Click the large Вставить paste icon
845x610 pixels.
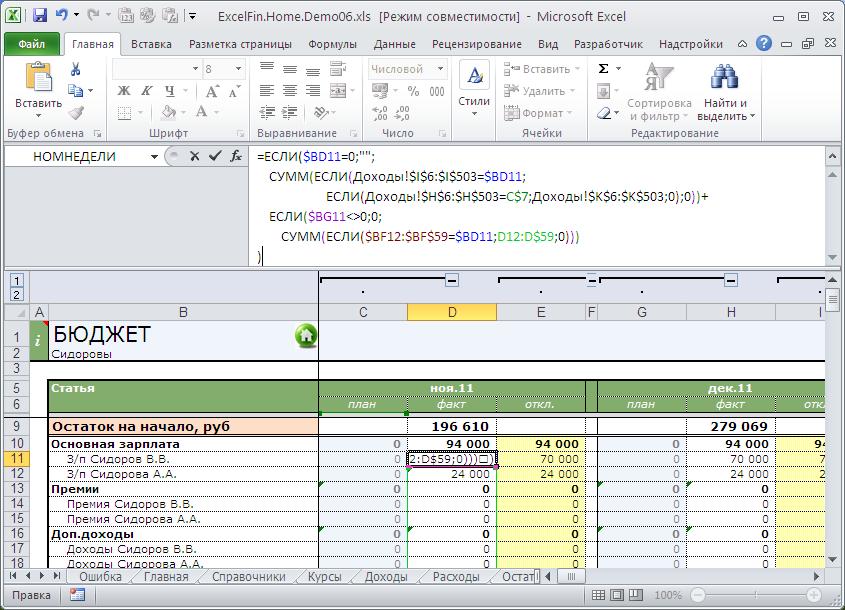(x=38, y=77)
